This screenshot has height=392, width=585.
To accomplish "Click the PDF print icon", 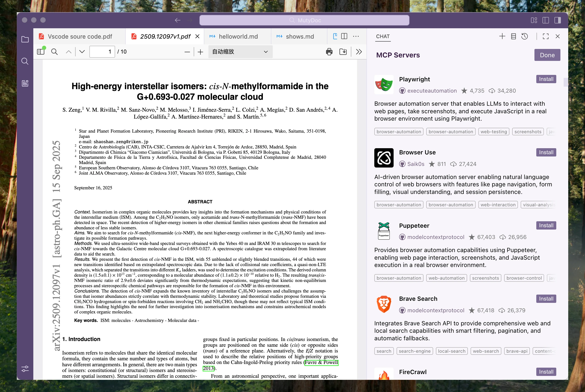I will click(329, 52).
